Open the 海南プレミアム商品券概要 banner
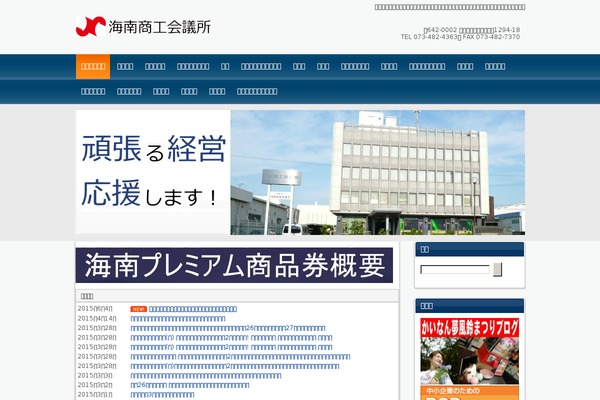The image size is (600, 400). [x=234, y=265]
